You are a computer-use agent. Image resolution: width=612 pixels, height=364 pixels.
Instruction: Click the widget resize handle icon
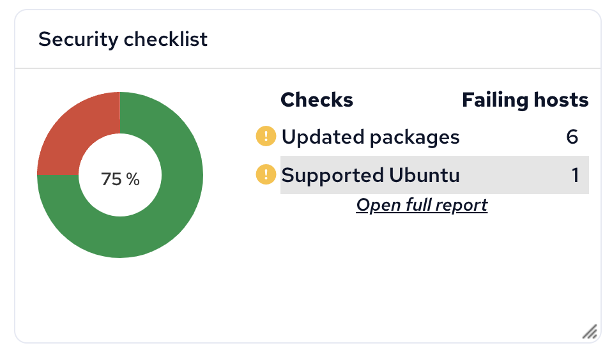(x=590, y=331)
